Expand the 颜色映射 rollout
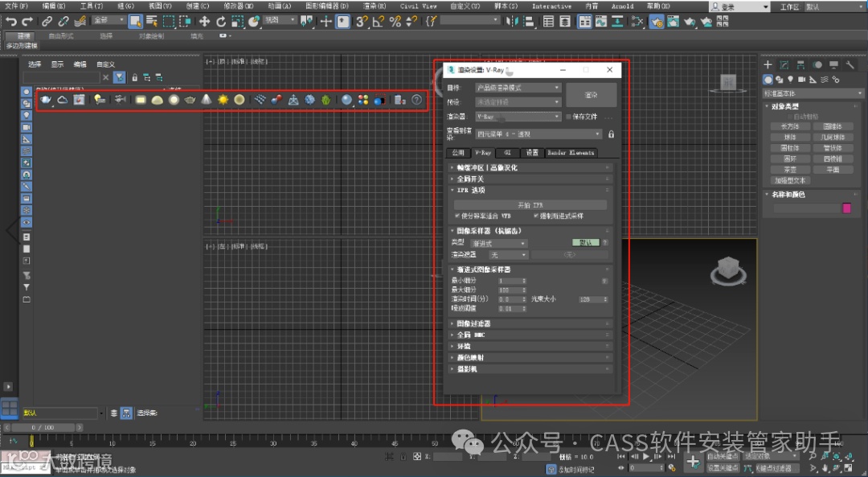This screenshot has height=477, width=868. click(530, 357)
